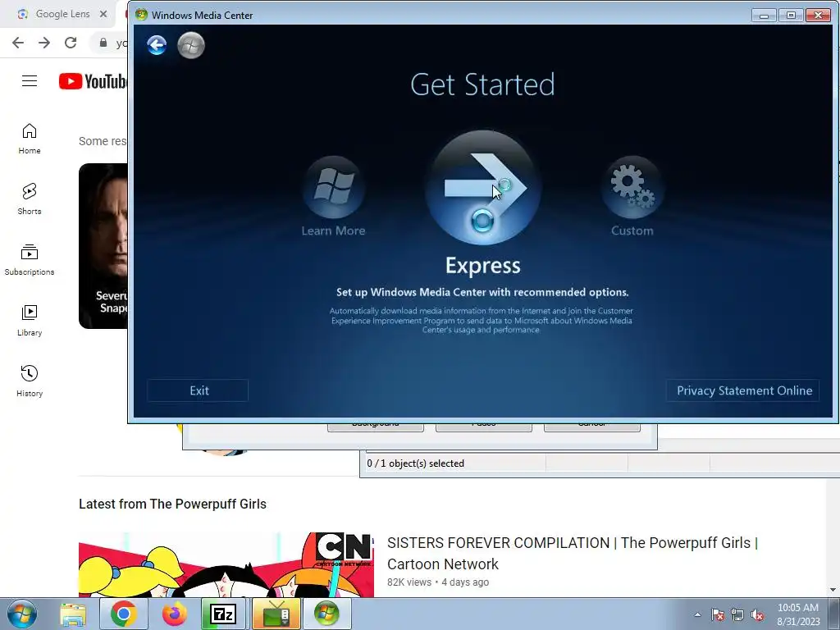Screen dimensions: 840x630
Task: Click the Windows Media Center green start orb
Action: click(x=191, y=45)
